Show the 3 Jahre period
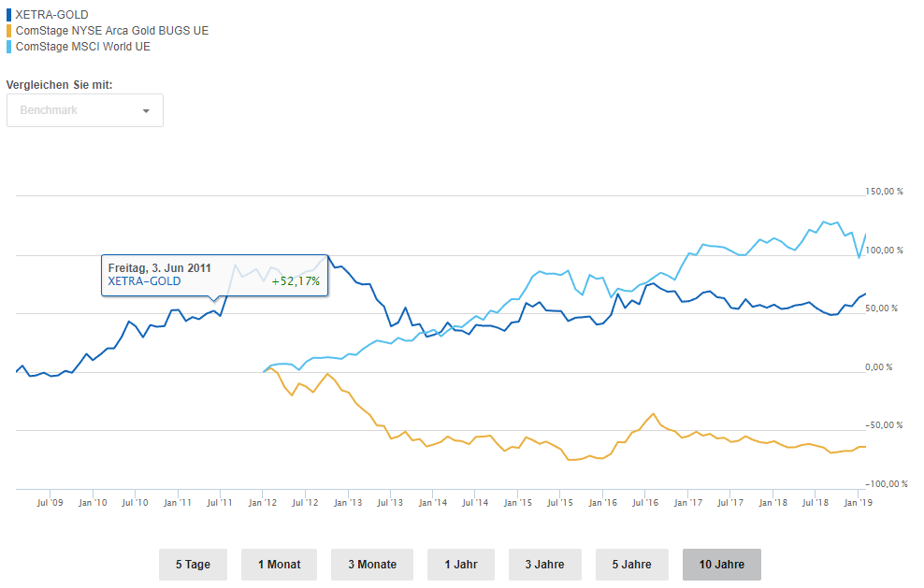Screen dimensions: 924x588 544,565
